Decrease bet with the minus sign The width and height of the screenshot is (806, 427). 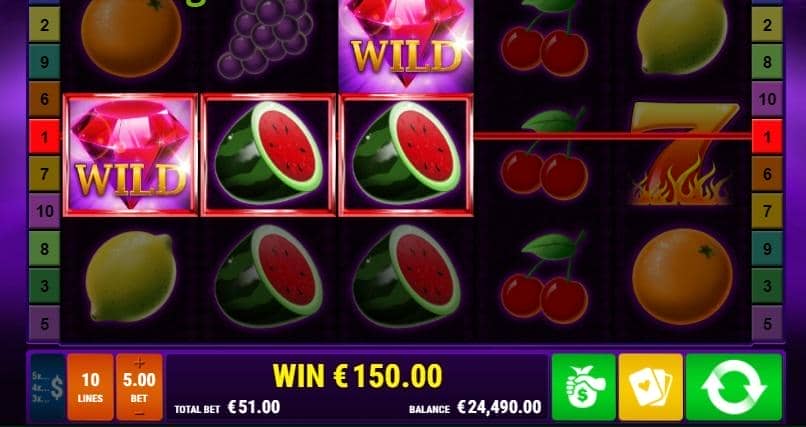point(139,413)
